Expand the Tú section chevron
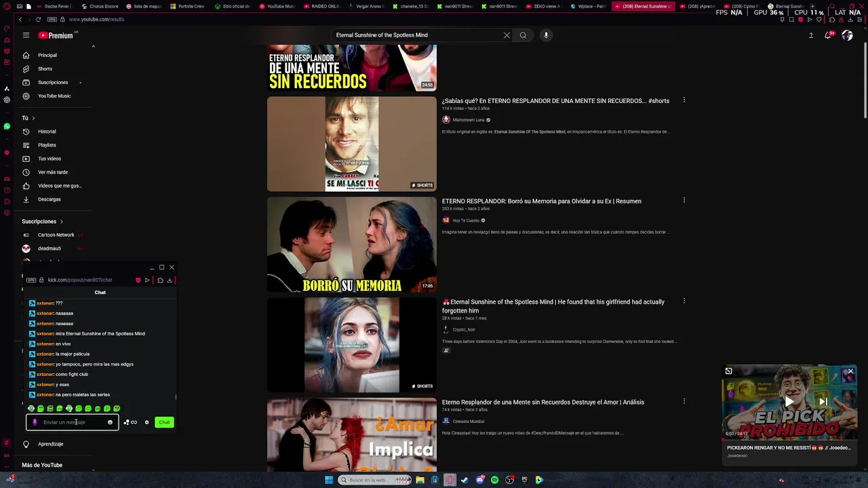The height and width of the screenshot is (488, 868). (x=33, y=118)
